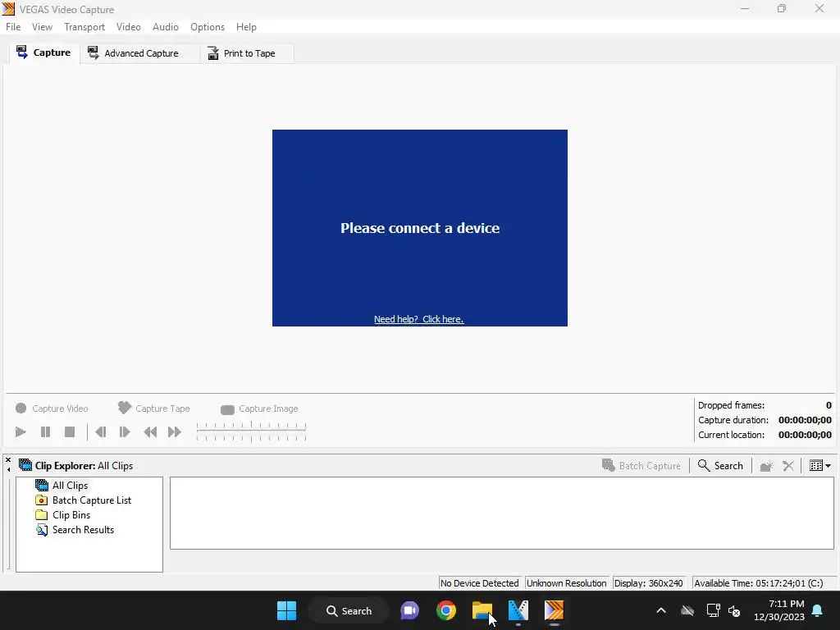
Task: Click the Current location timecode
Action: tap(805, 435)
